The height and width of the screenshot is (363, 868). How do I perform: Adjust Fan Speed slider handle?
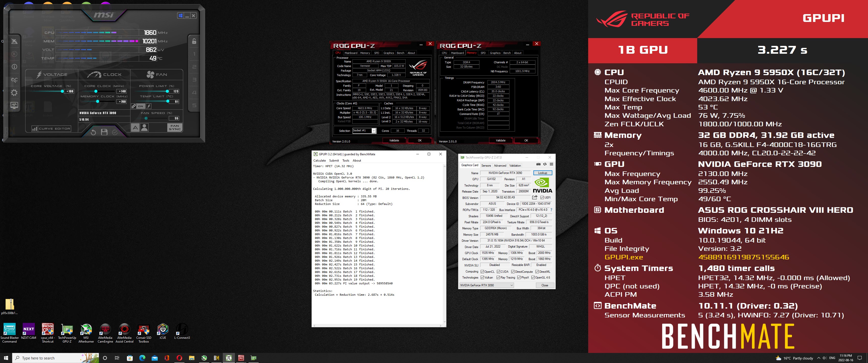(x=146, y=118)
